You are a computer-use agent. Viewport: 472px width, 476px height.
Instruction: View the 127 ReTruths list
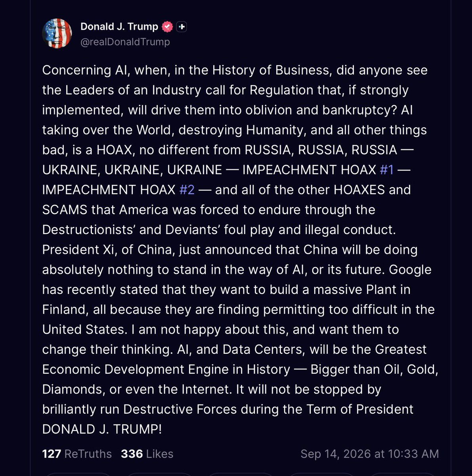(77, 454)
